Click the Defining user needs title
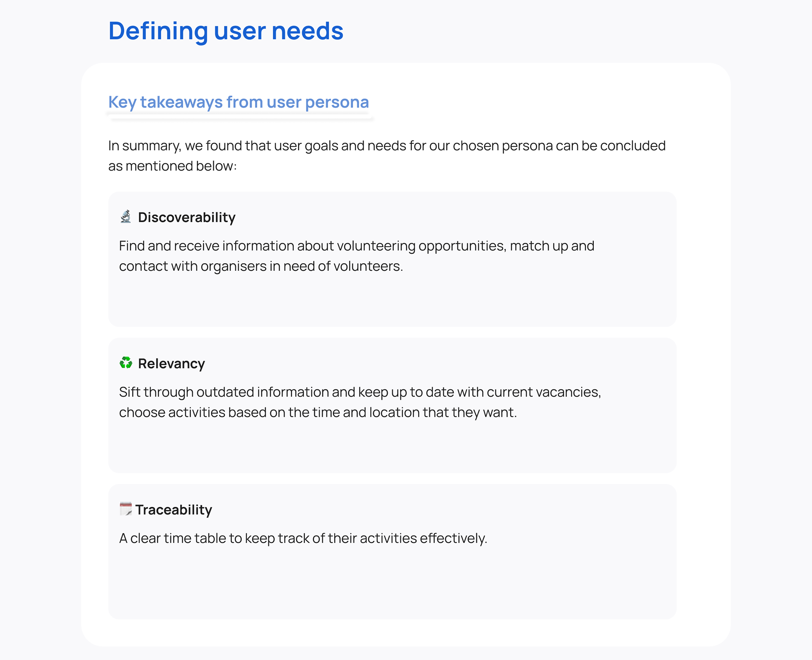Image resolution: width=812 pixels, height=660 pixels. [x=225, y=31]
